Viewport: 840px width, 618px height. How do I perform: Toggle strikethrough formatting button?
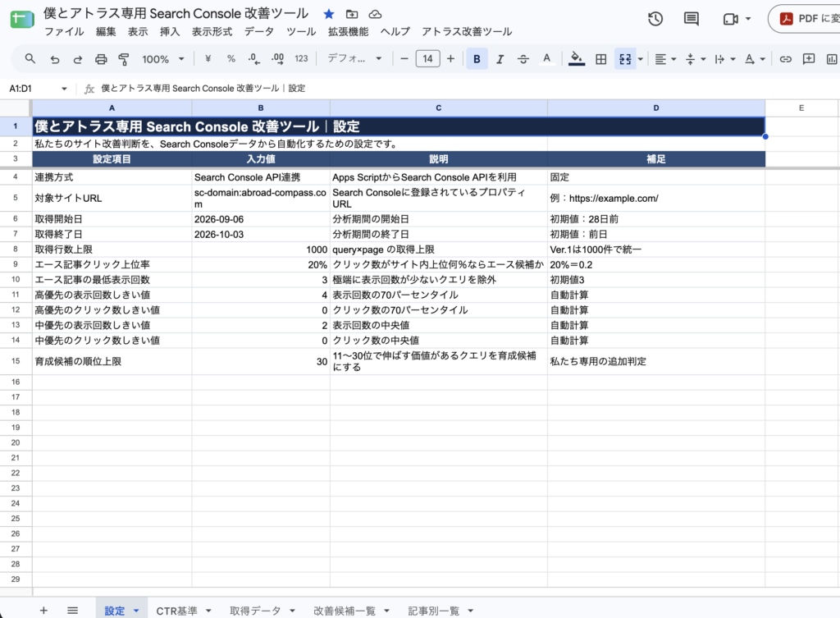[x=523, y=59]
